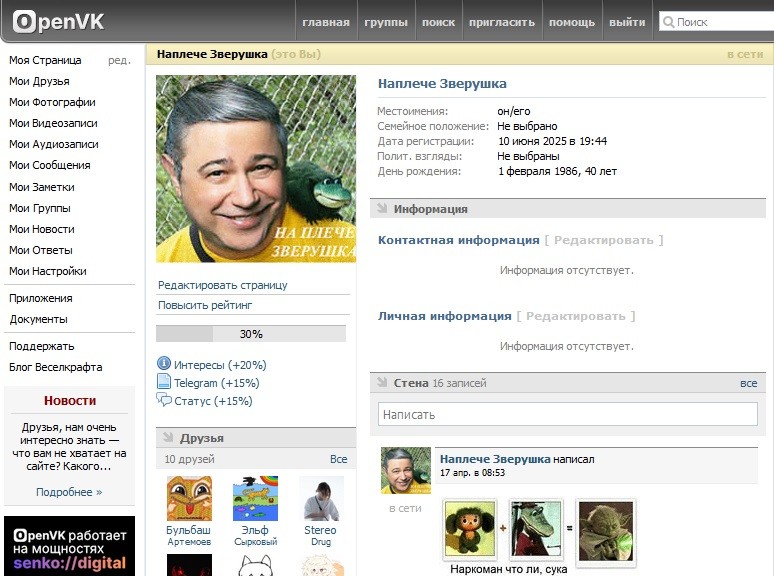The image size is (774, 576).
Task: Open friend Эльф's avatar
Action: click(255, 498)
